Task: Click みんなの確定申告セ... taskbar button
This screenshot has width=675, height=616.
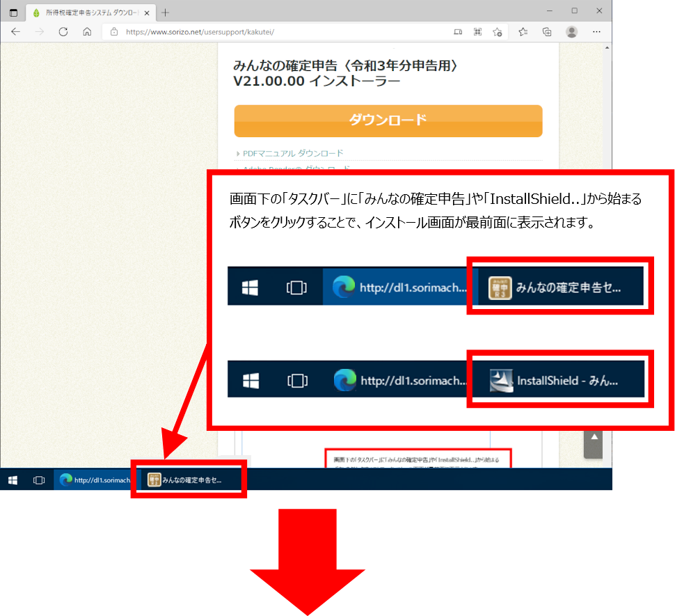Action: (189, 480)
